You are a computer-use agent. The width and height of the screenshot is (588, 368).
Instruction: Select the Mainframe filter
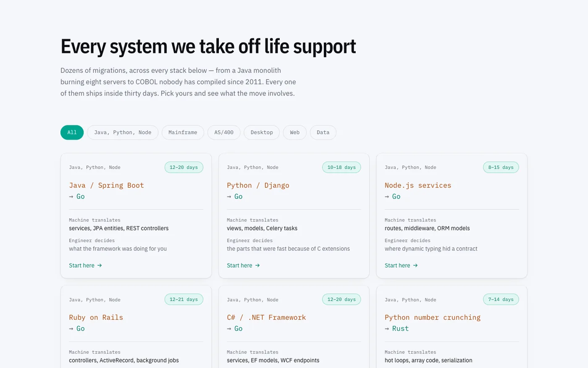[183, 132]
